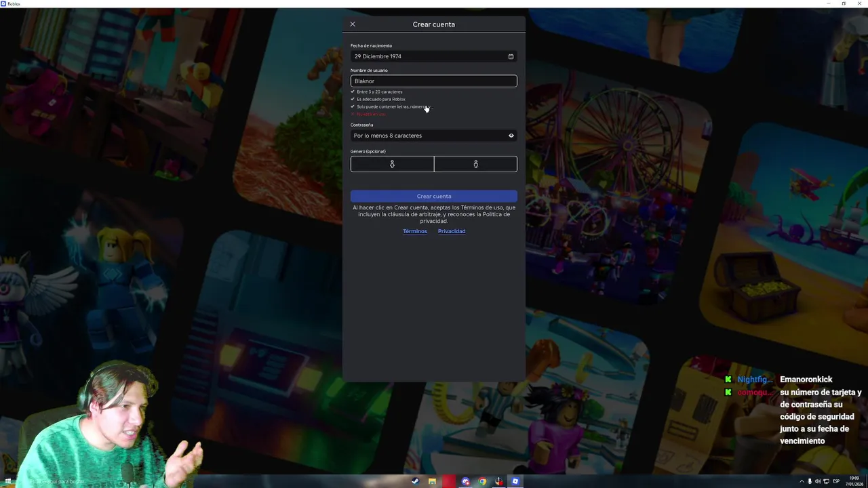Image resolution: width=868 pixels, height=488 pixels.
Task: Click the Roblox taskbar icon
Action: point(515,481)
